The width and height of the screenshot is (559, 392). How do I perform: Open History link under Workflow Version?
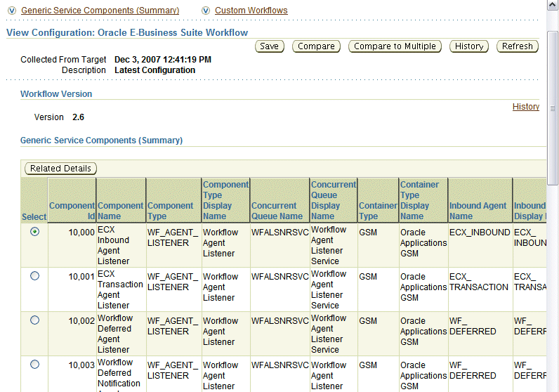coord(525,107)
